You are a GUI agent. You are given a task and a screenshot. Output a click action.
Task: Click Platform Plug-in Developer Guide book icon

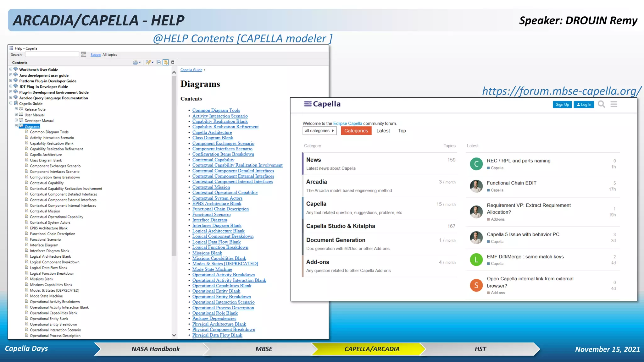pos(16,80)
